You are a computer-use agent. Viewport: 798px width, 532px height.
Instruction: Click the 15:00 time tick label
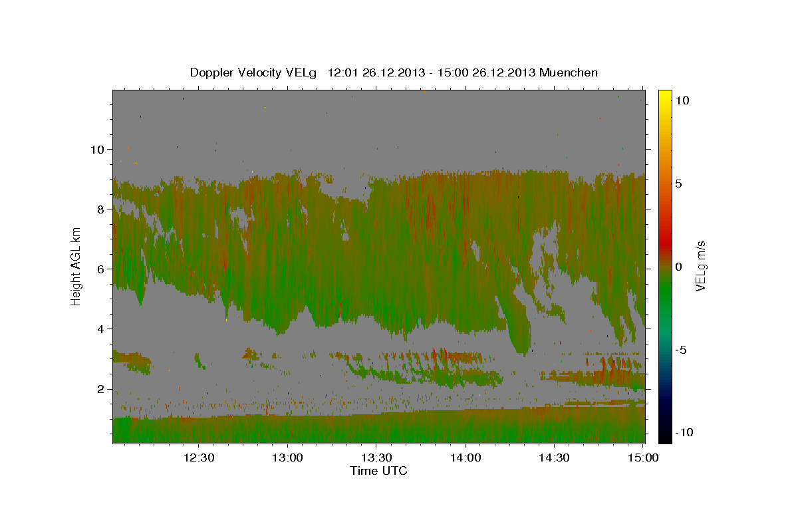(643, 458)
